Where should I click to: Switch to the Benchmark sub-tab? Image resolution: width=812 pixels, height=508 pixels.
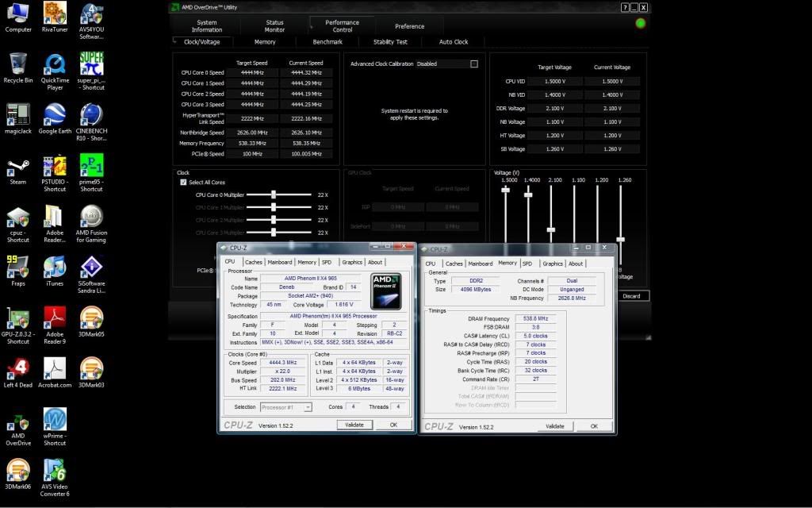pyautogui.click(x=327, y=42)
